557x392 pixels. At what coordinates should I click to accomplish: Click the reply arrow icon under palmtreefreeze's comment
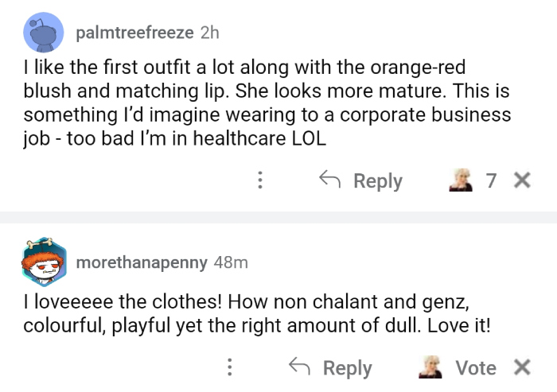tap(331, 180)
